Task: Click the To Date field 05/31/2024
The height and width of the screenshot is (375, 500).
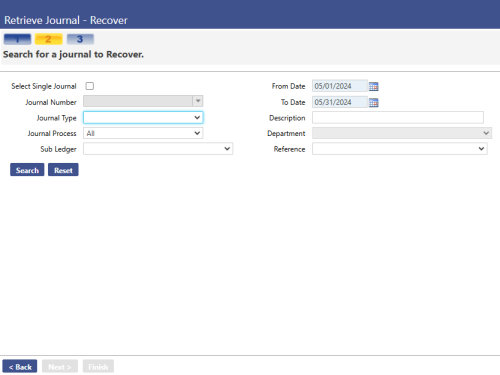Action: click(x=340, y=102)
